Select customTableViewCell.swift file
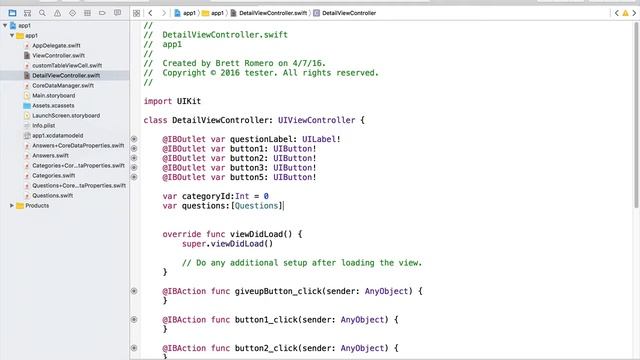 pyautogui.click(x=67, y=65)
